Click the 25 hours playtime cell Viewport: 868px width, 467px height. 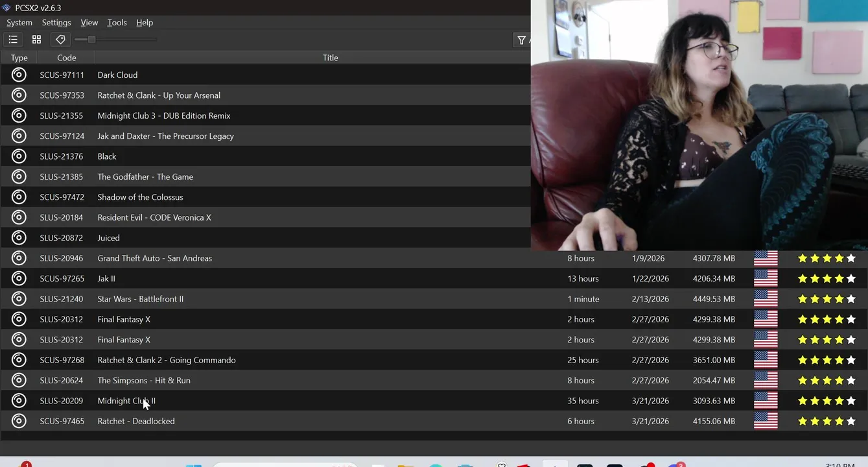[x=583, y=360]
